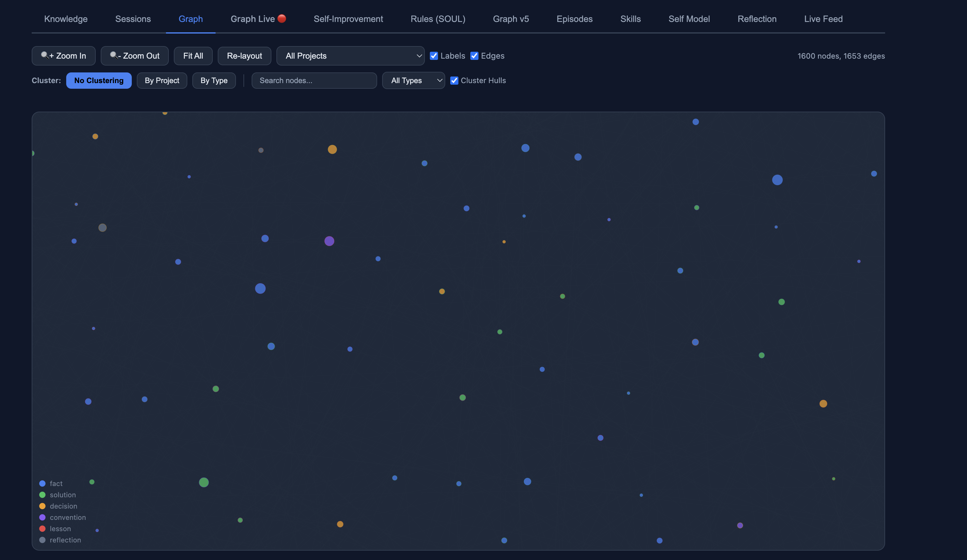Click the 'convention' legend label
Viewport: 967px width, 560px height.
pos(68,517)
